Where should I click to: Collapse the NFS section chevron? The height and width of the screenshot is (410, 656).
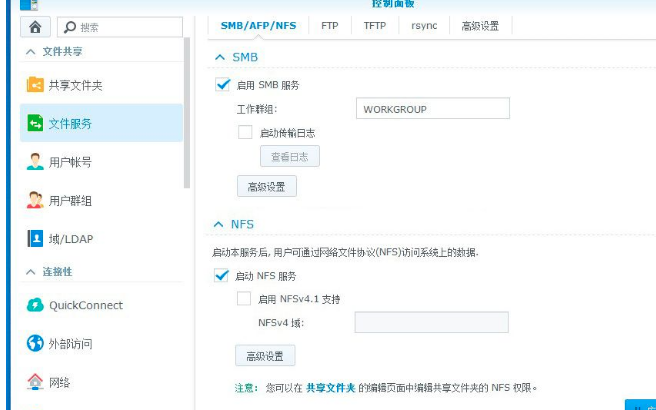click(219, 225)
